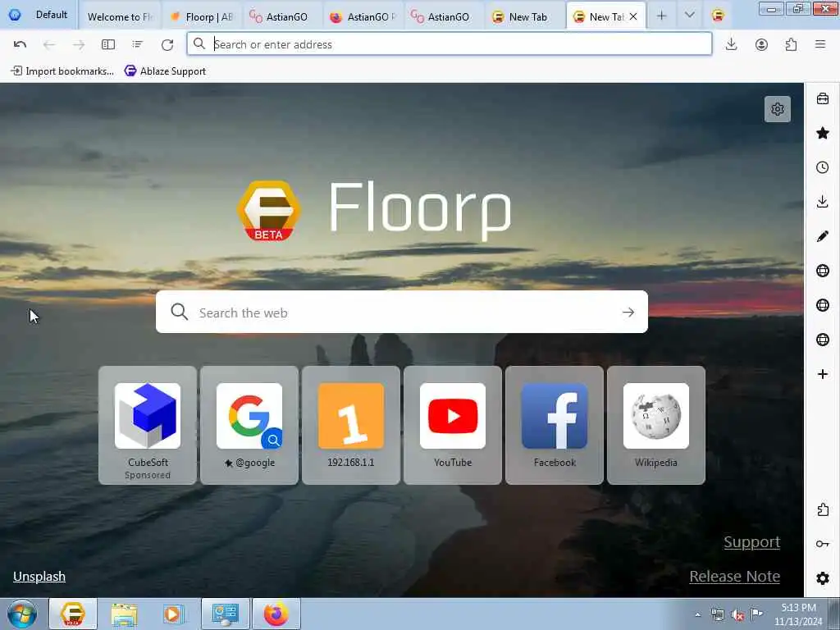The height and width of the screenshot is (630, 840).
Task: Switch to the inactive New Tab tab
Action: pyautogui.click(x=524, y=16)
